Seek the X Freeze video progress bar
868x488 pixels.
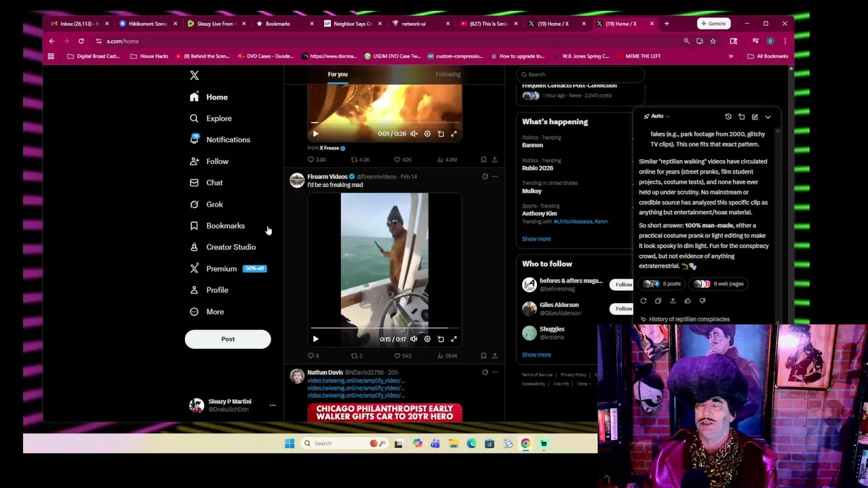pyautogui.click(x=384, y=123)
